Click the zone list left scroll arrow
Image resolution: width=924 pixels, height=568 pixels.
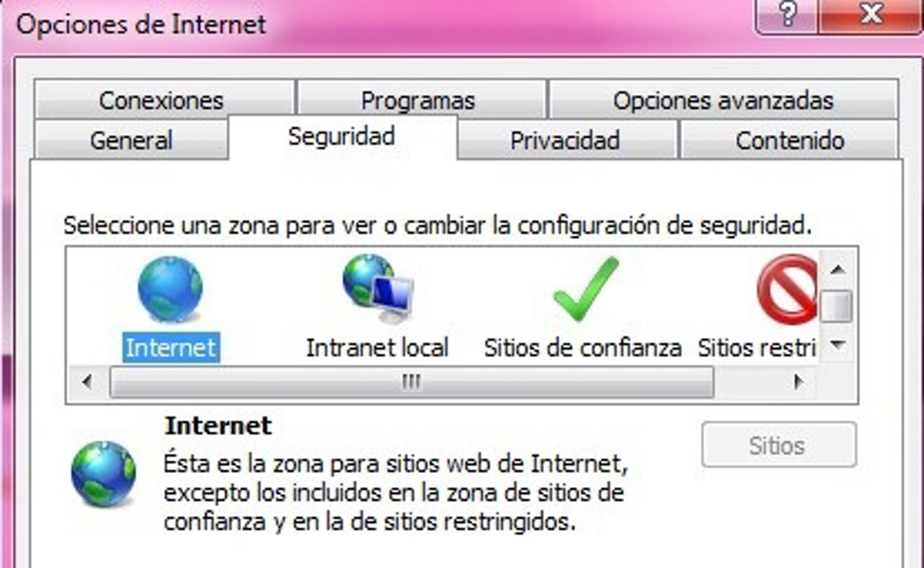[x=87, y=382]
